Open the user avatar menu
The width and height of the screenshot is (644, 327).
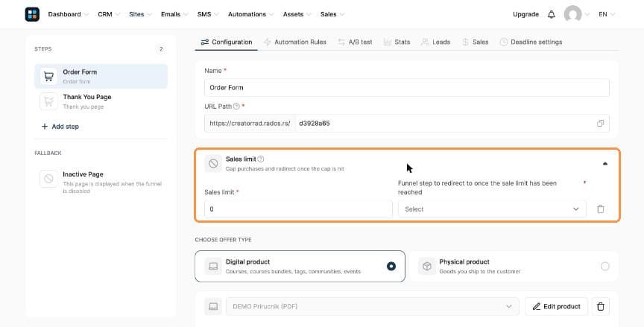click(572, 14)
